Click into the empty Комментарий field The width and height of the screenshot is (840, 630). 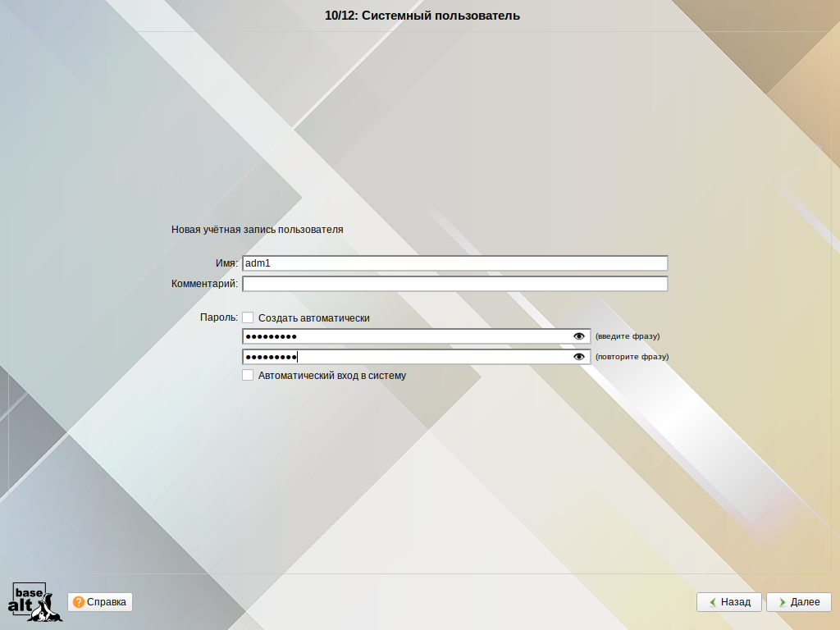tap(454, 284)
